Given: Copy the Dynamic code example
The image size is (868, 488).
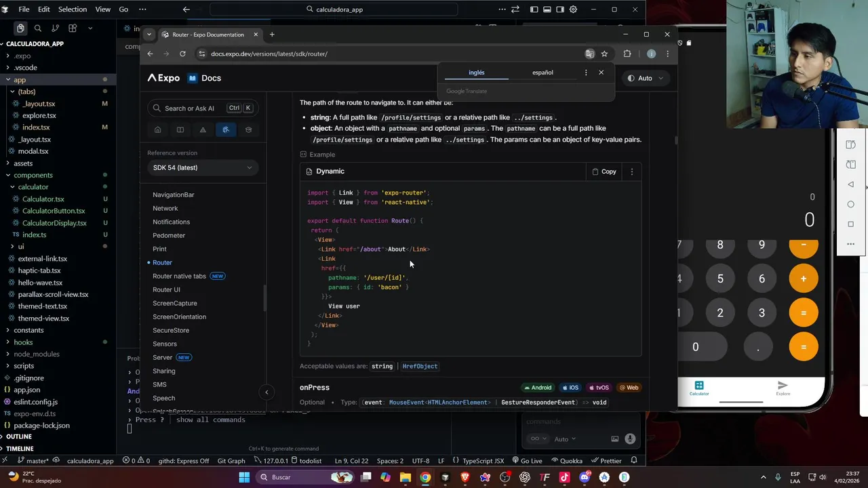Looking at the screenshot, I should pos(604,171).
